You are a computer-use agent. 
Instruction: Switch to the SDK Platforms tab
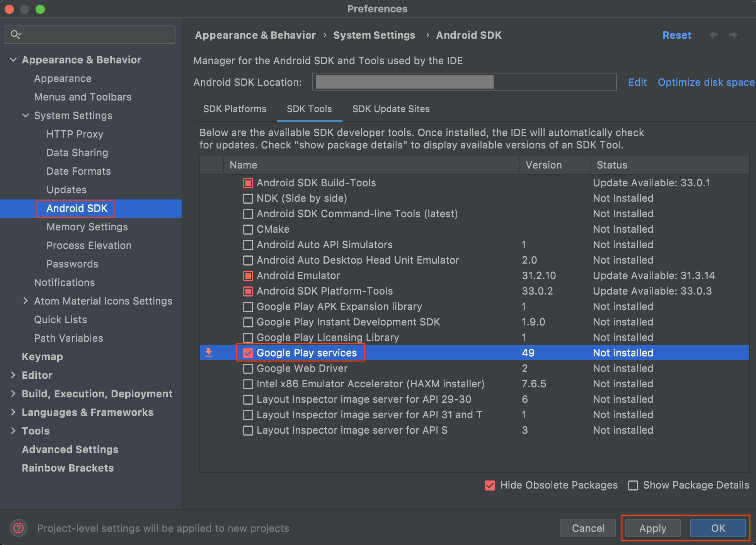(x=235, y=109)
